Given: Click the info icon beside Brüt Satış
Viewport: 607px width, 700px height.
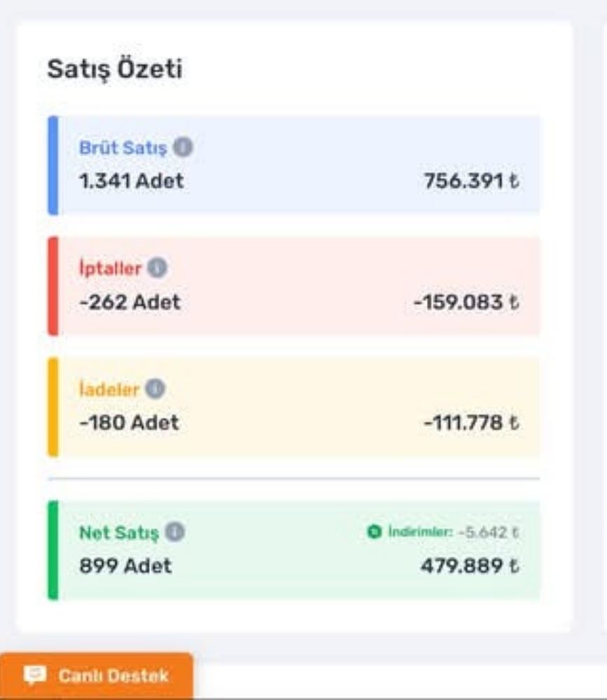Looking at the screenshot, I should tap(184, 148).
